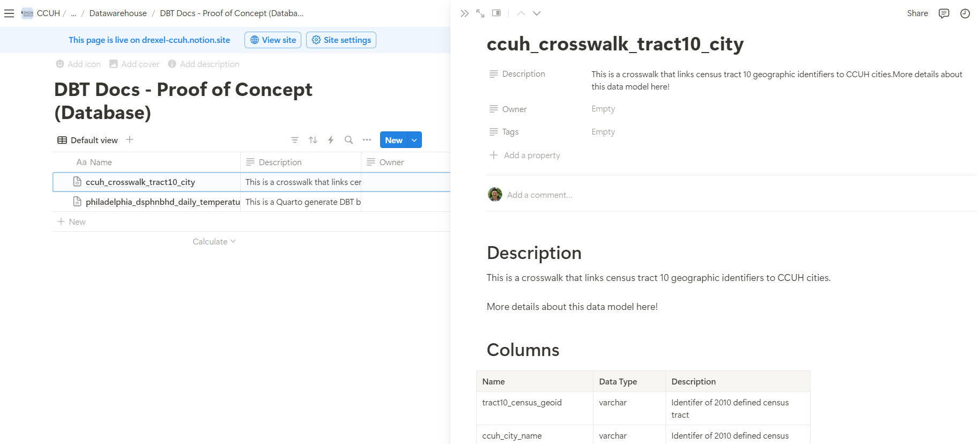Image resolution: width=980 pixels, height=444 pixels.
Task: Click the Tags property icon
Action: (x=494, y=131)
